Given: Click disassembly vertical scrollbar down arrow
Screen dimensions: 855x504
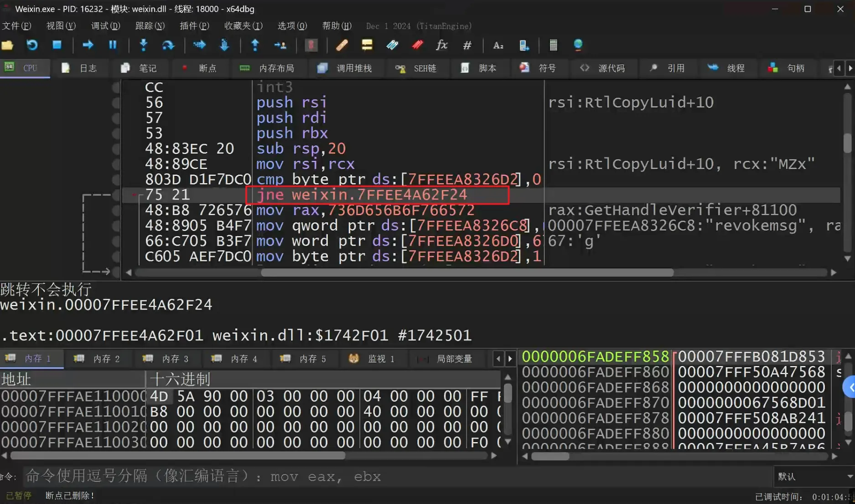Looking at the screenshot, I should [x=847, y=258].
